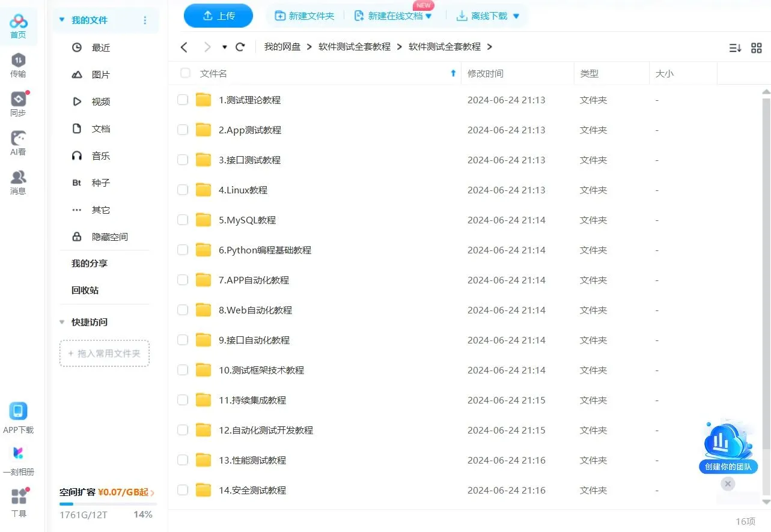Collapse the 我的文件 section chevron
This screenshot has height=532, width=771.
click(x=61, y=19)
